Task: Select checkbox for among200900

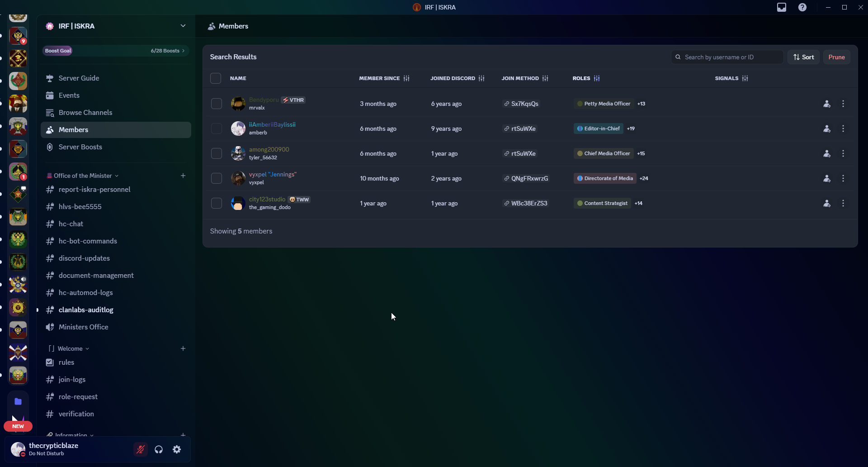Action: 217,153
